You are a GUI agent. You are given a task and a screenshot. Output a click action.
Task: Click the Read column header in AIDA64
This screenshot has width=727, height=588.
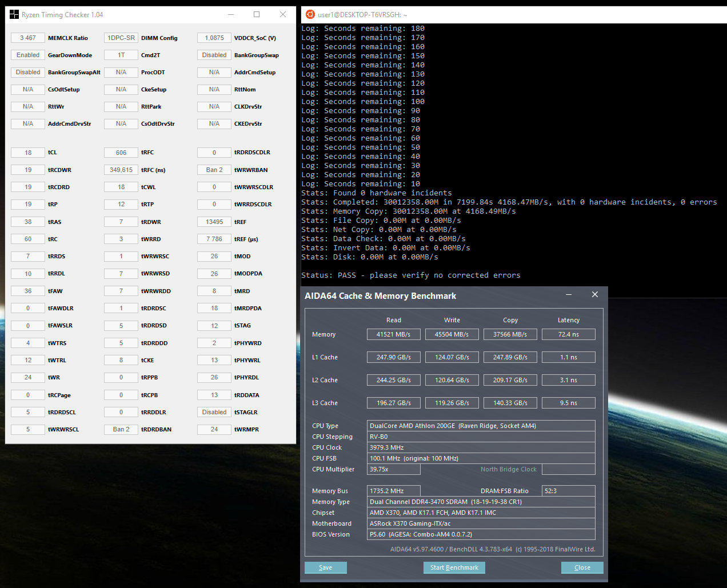coord(394,320)
